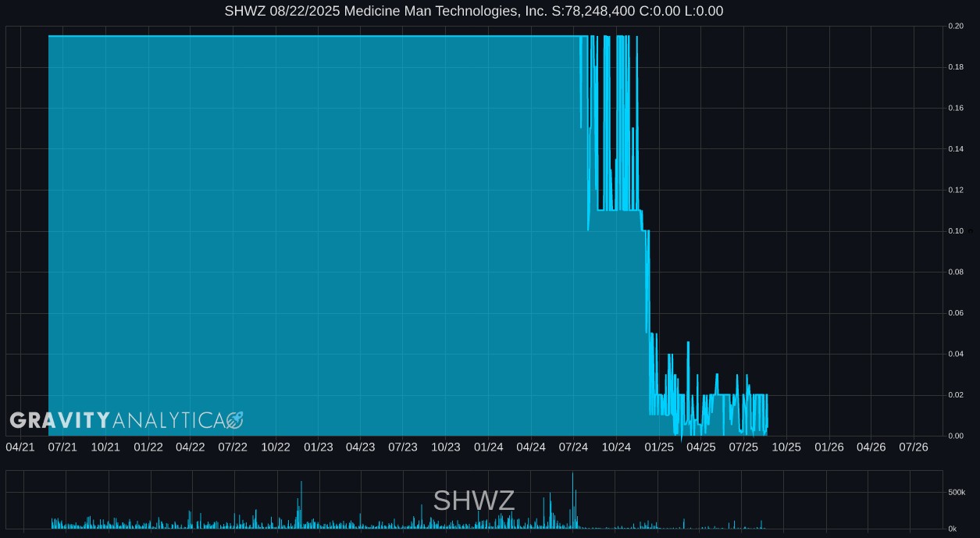980x538 pixels.
Task: Select the 04/22 time axis label
Action: tap(191, 447)
